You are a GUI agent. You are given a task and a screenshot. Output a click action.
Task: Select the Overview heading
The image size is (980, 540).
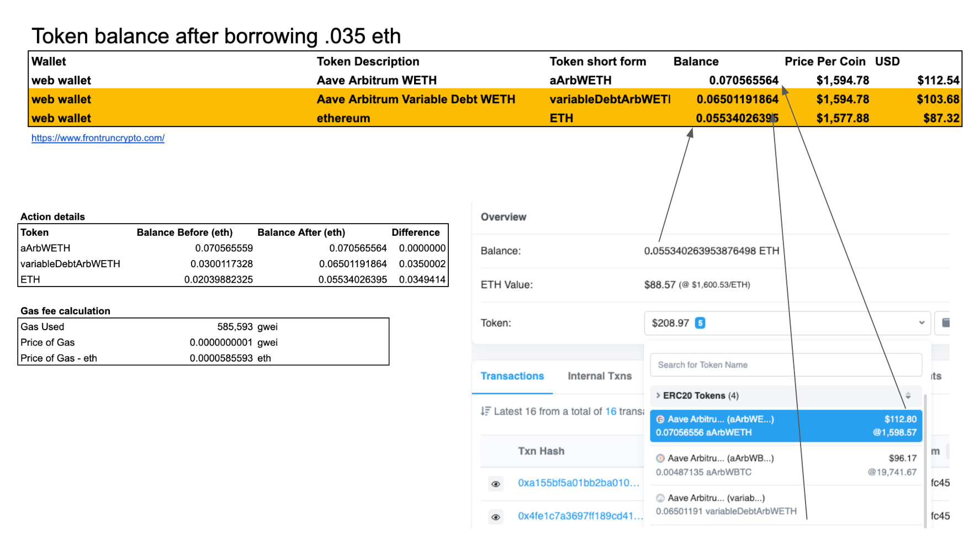tap(503, 217)
